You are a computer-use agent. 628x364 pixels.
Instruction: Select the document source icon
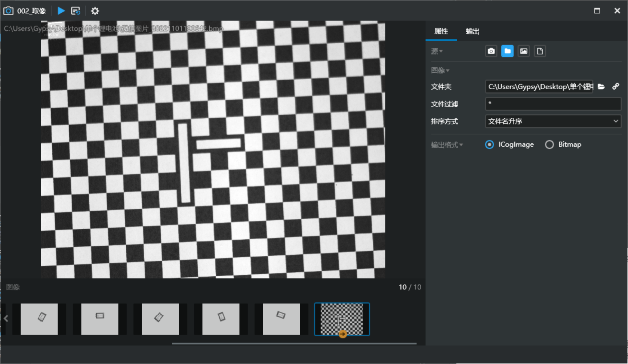click(540, 51)
